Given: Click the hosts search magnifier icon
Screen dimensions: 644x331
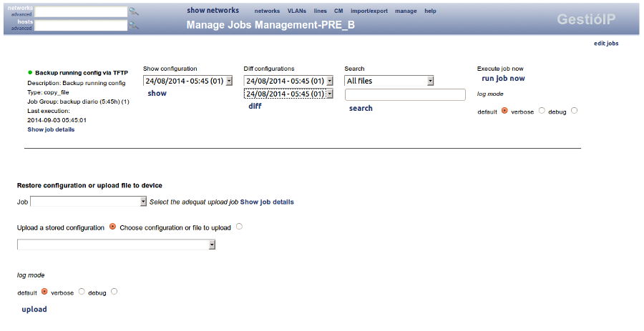Looking at the screenshot, I should [134, 26].
